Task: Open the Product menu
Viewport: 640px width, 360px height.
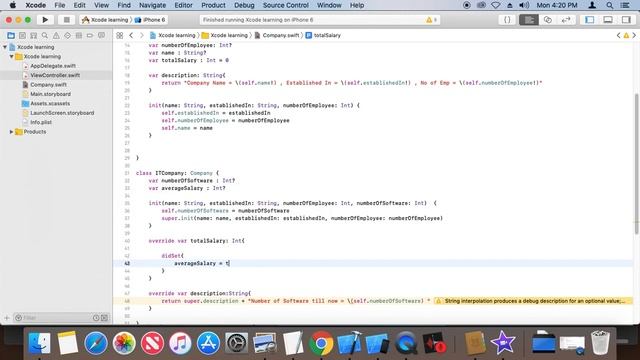Action: pyautogui.click(x=213, y=5)
